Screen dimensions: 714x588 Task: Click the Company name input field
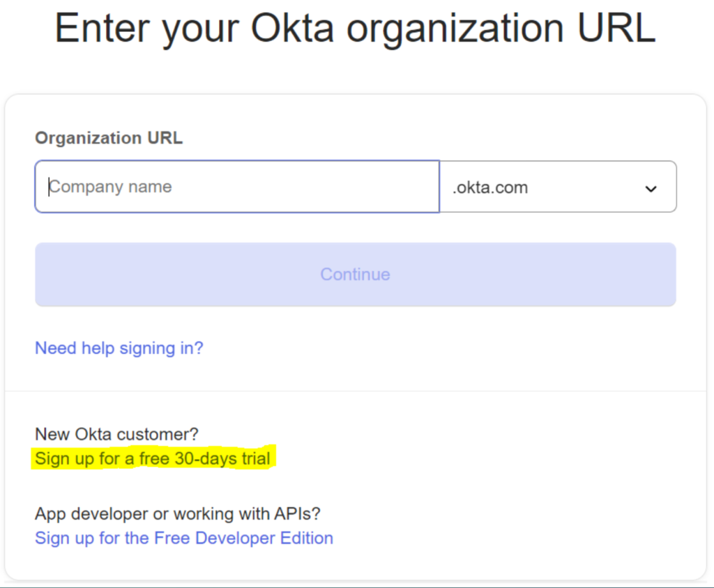click(x=237, y=187)
